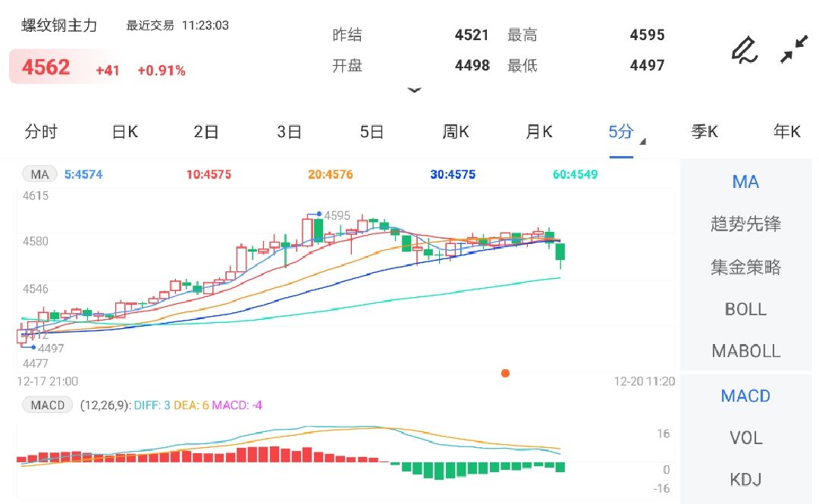Viewport: 819px width, 504px height.
Task: Select MACD sub-indicator in side panel
Action: (746, 396)
